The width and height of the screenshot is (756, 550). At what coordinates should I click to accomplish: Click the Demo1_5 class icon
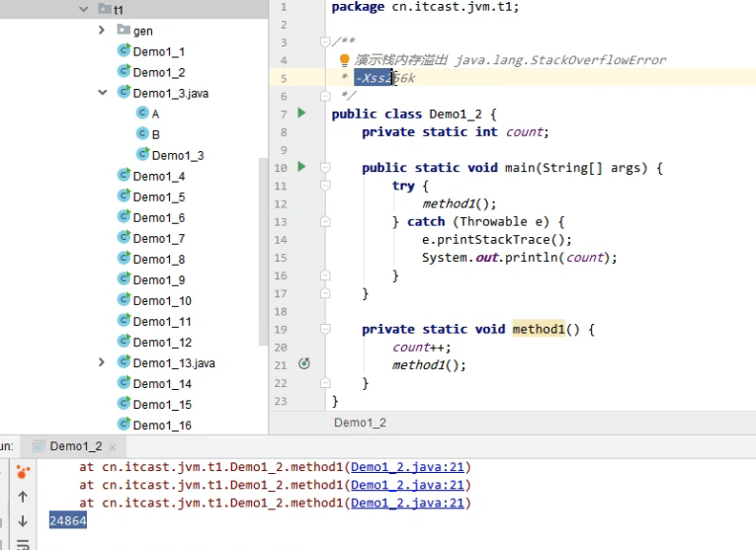coord(124,196)
